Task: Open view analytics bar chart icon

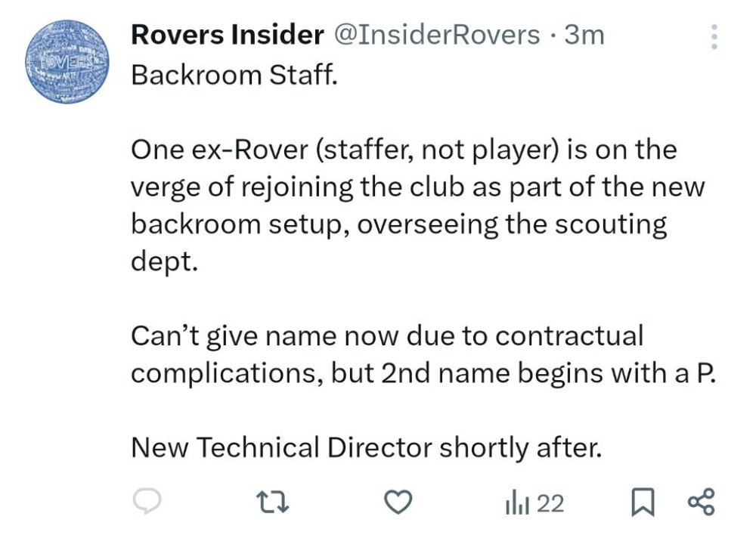Action: click(x=516, y=503)
